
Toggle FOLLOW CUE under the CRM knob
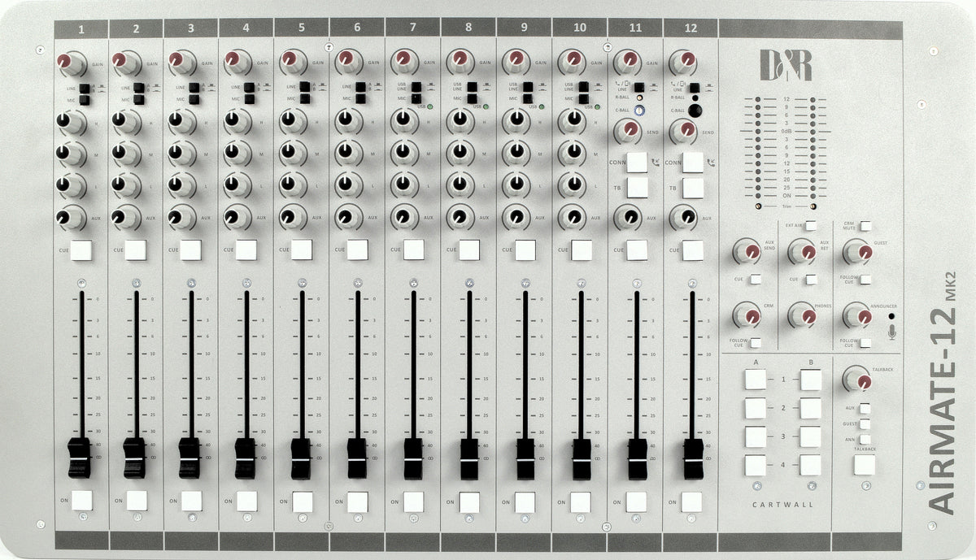(x=756, y=342)
